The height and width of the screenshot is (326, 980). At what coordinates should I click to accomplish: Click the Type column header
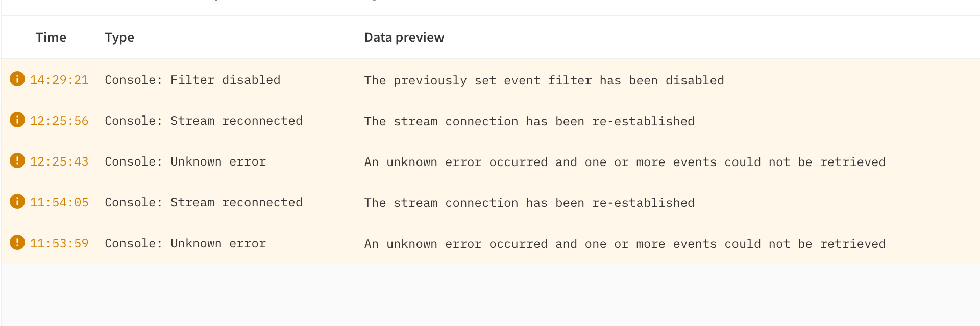click(x=119, y=38)
